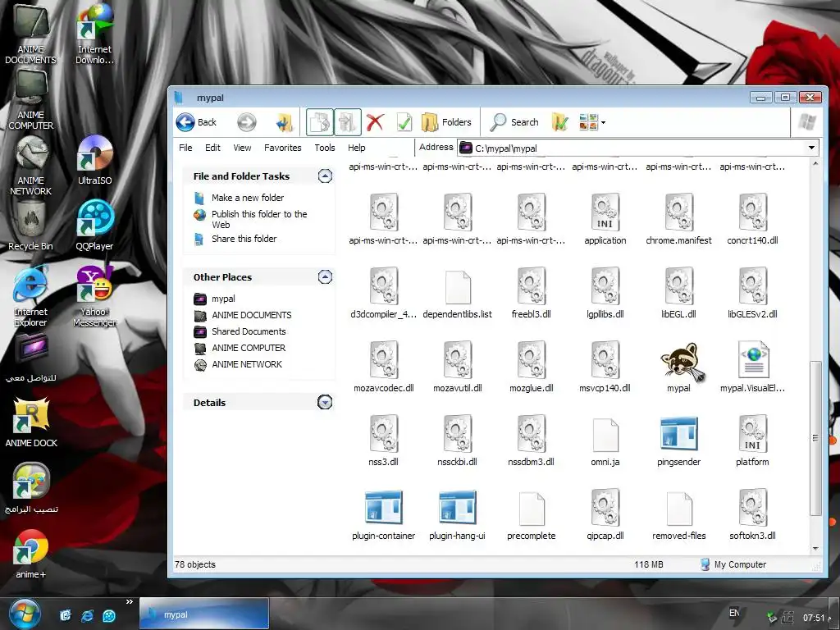
Task: Expand the Address bar dropdown arrow
Action: coord(811,148)
